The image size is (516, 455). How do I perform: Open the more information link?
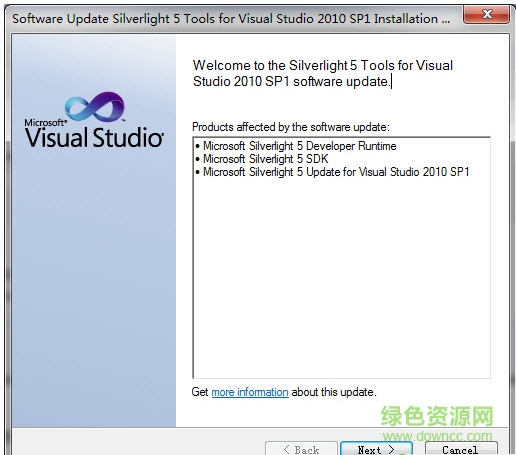[x=250, y=392]
